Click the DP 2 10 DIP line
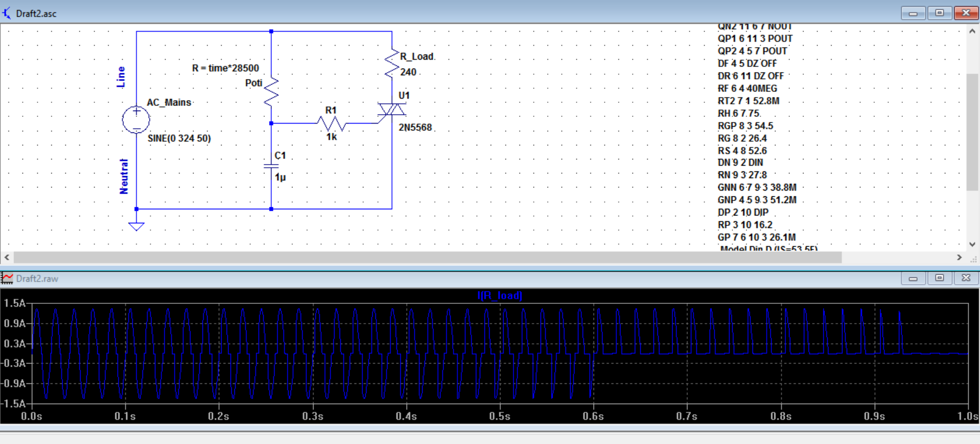Viewport: 980px width, 444px height. click(743, 212)
